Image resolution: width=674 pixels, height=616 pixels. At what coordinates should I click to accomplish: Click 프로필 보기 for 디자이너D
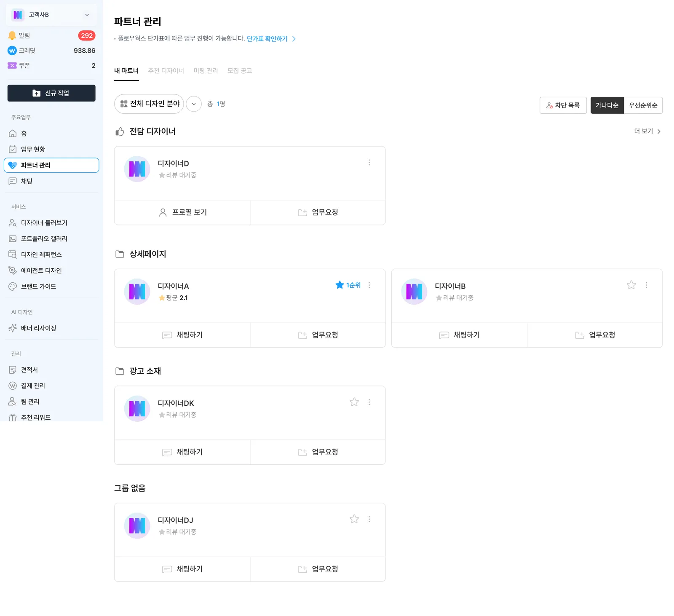coord(182,212)
